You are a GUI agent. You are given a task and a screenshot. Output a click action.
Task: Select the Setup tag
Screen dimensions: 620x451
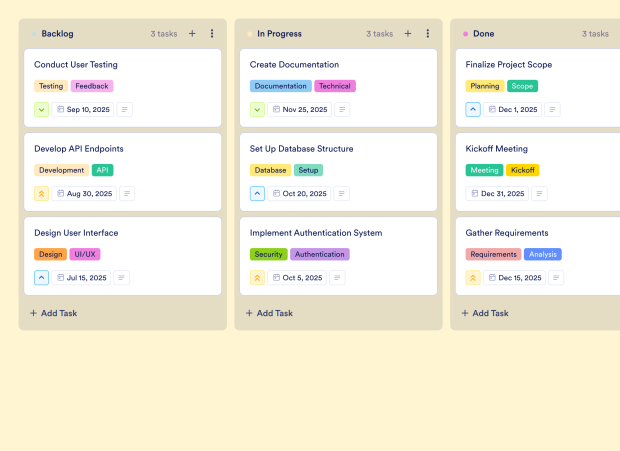click(x=308, y=170)
